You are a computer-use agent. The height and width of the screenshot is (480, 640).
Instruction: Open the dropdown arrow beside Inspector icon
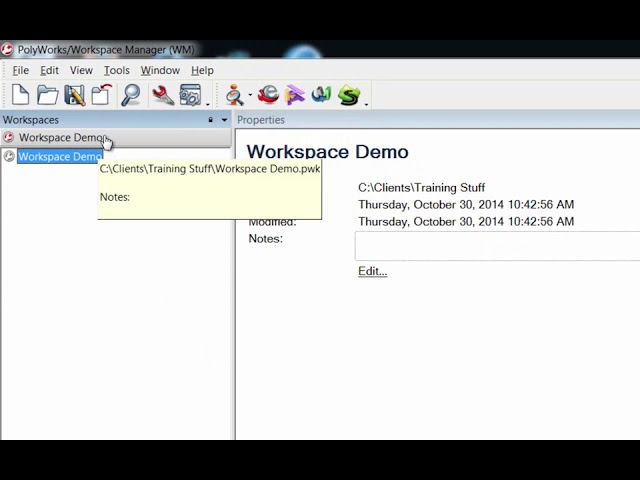pyautogui.click(x=250, y=95)
